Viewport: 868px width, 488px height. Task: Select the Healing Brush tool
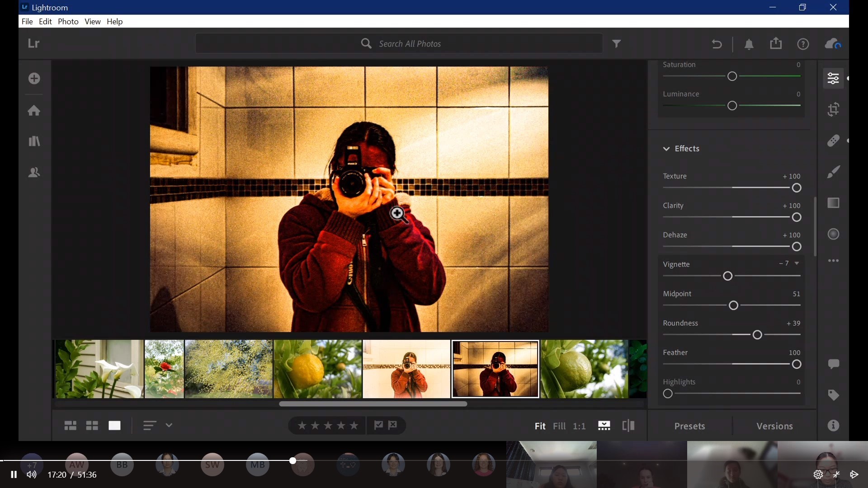coord(833,141)
